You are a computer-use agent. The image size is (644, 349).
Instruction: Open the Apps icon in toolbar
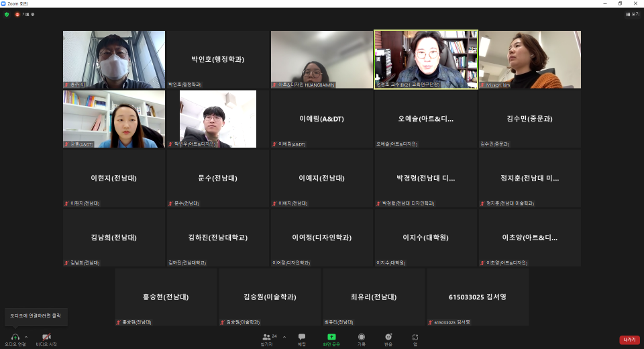click(x=415, y=338)
